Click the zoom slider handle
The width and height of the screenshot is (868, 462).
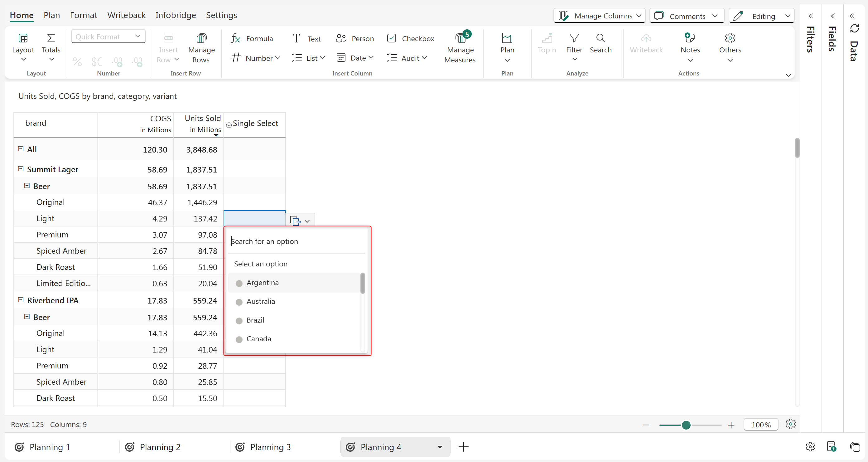coord(686,425)
